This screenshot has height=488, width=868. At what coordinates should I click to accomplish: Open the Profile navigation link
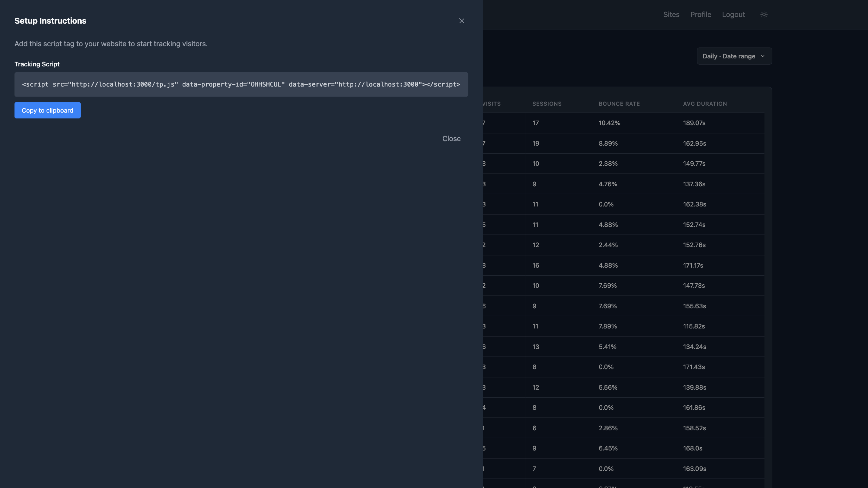click(x=701, y=15)
